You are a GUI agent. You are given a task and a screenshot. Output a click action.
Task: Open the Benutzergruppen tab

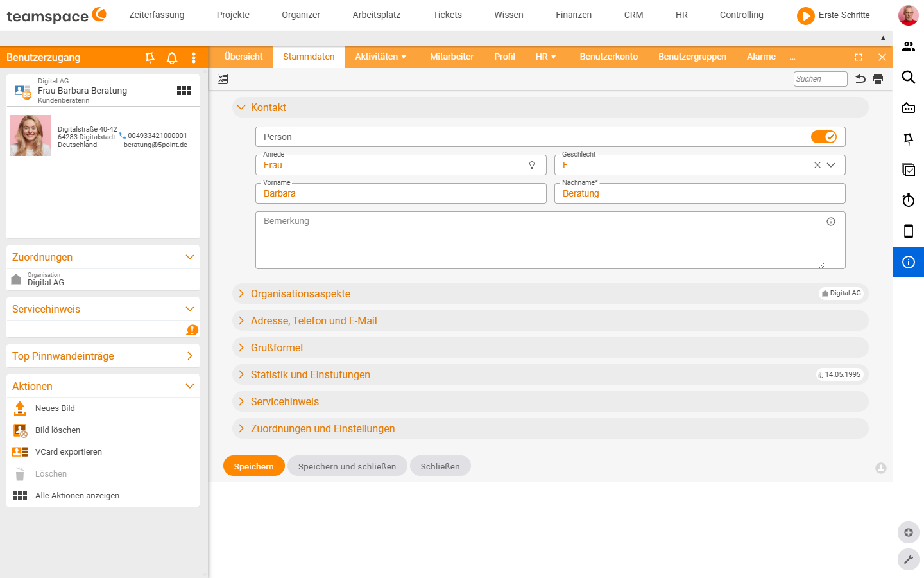(692, 57)
